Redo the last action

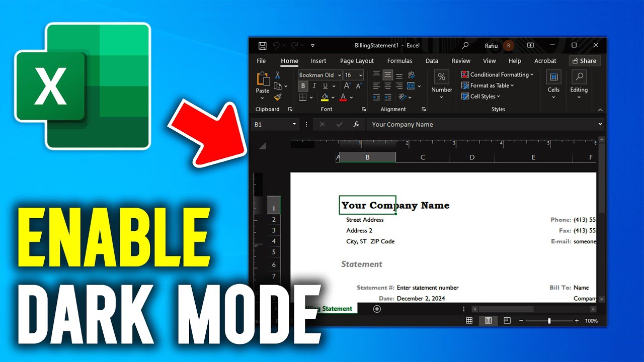[x=294, y=46]
